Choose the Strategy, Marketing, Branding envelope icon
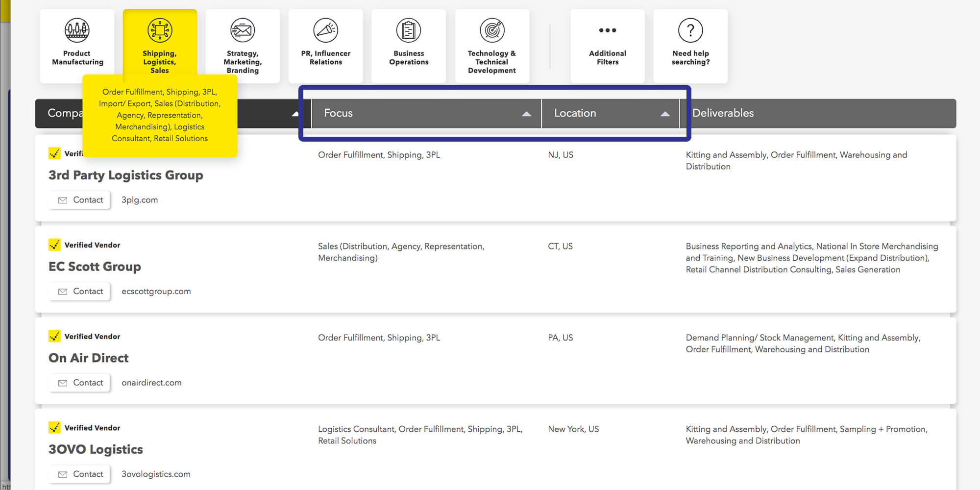Viewport: 980px width, 490px height. [243, 30]
